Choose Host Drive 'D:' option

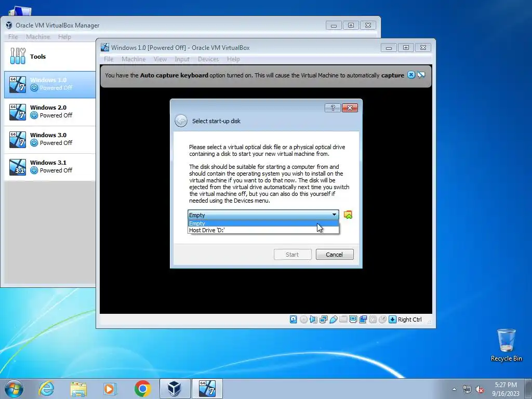point(263,230)
